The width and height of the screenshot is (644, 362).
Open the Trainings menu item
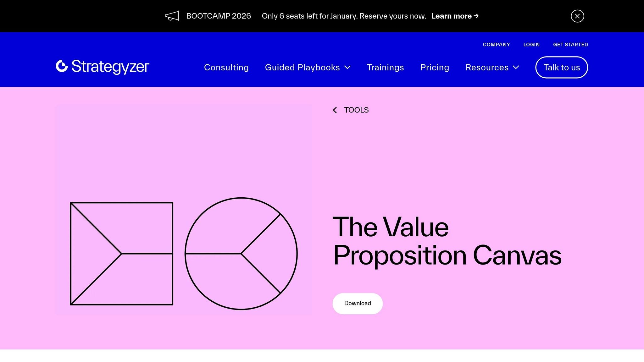385,67
